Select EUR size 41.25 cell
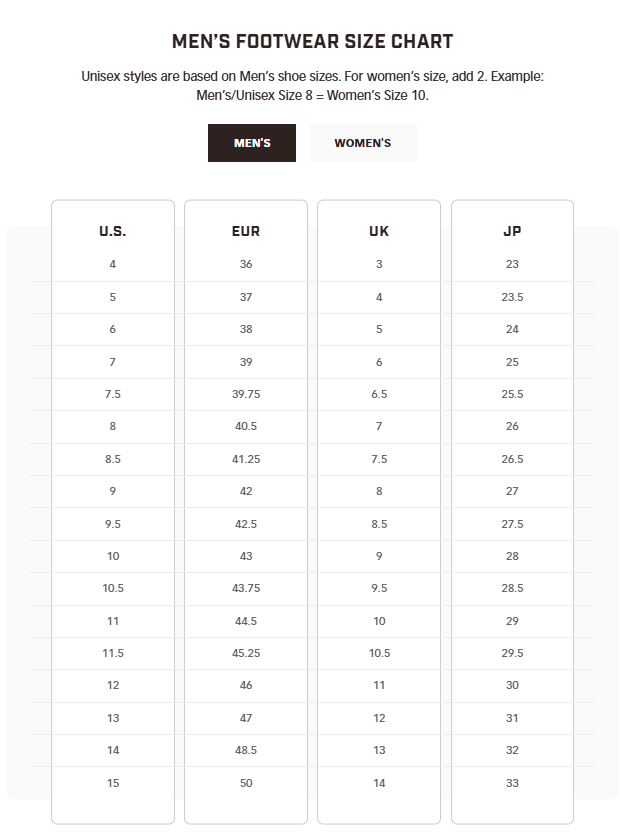This screenshot has width=620, height=837. [246, 459]
